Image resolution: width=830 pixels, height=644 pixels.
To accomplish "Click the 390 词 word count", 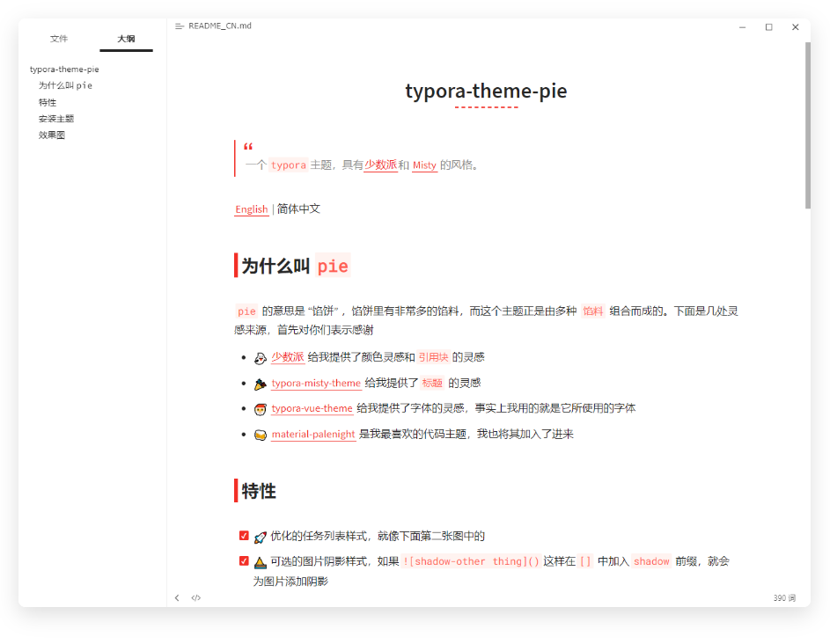I will pyautogui.click(x=784, y=598).
